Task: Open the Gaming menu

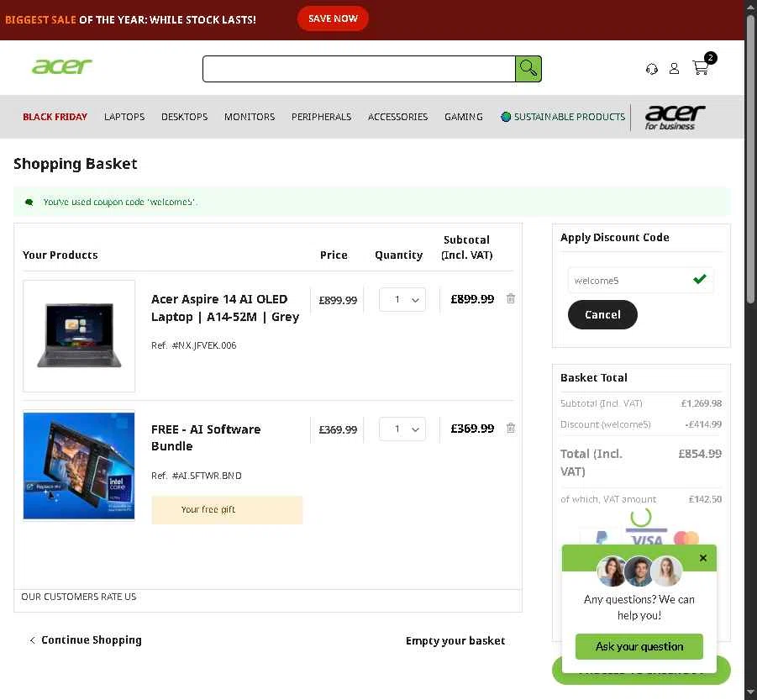Action: [464, 117]
